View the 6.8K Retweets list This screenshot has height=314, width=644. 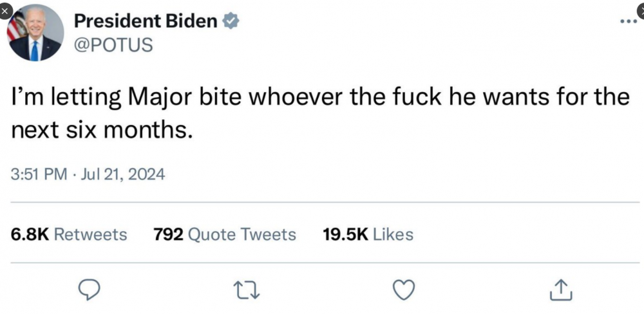(x=70, y=235)
